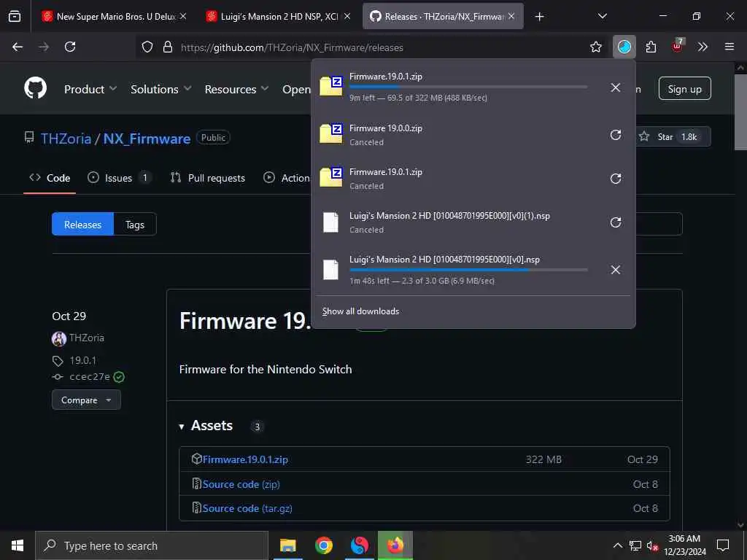Close the Releases THZoria/NX_Firmware tab
Screen dimensions: 747x560
click(511, 16)
